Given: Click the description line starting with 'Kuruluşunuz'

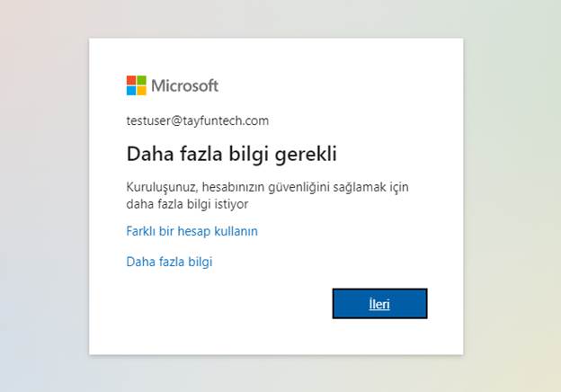Looking at the screenshot, I should (x=268, y=187).
